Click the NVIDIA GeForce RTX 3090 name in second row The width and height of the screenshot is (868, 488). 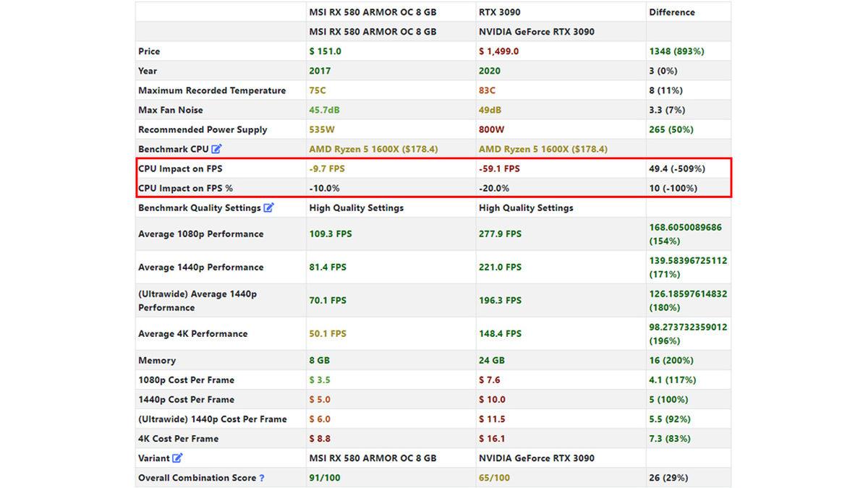click(x=535, y=32)
